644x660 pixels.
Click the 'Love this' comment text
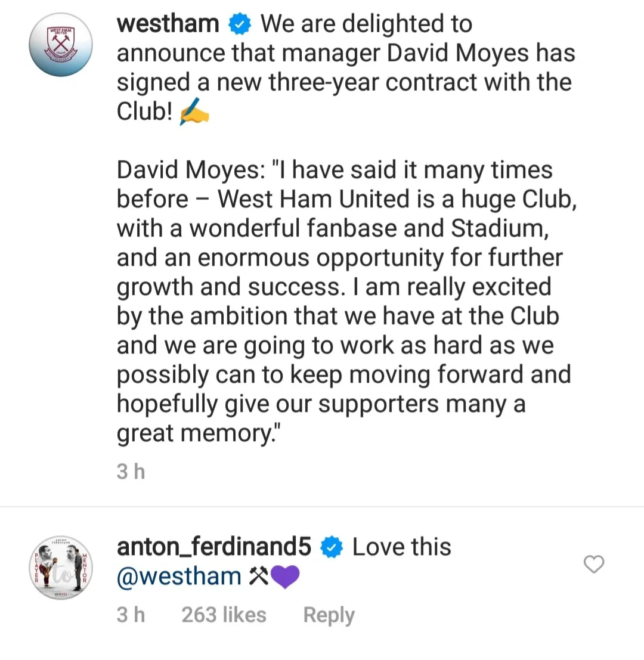pyautogui.click(x=401, y=547)
